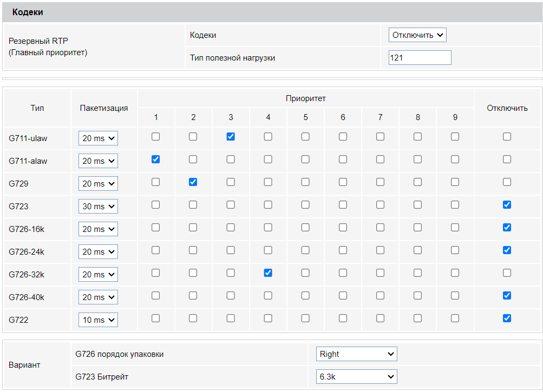The width and height of the screenshot is (543, 392).
Task: Tick Отключить checkbox for G711-alaw
Action: click(507, 160)
